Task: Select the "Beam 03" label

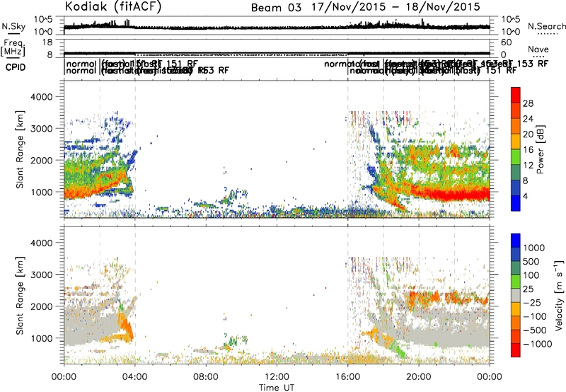Action: pyautogui.click(x=276, y=8)
